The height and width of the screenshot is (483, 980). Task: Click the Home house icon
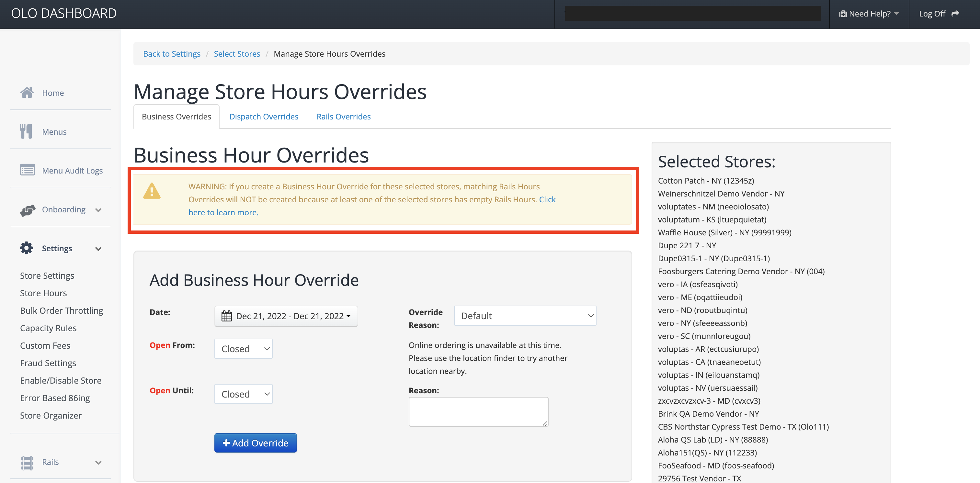click(x=27, y=93)
